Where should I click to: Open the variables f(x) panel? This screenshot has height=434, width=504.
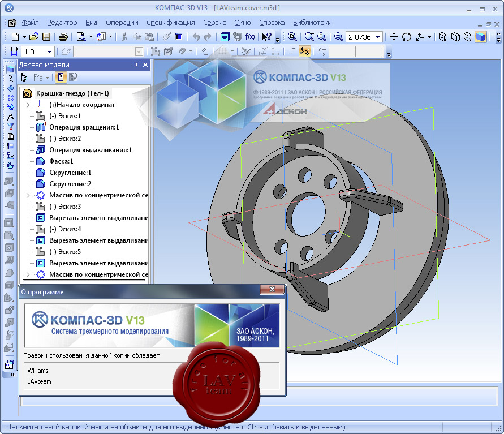[x=250, y=37]
